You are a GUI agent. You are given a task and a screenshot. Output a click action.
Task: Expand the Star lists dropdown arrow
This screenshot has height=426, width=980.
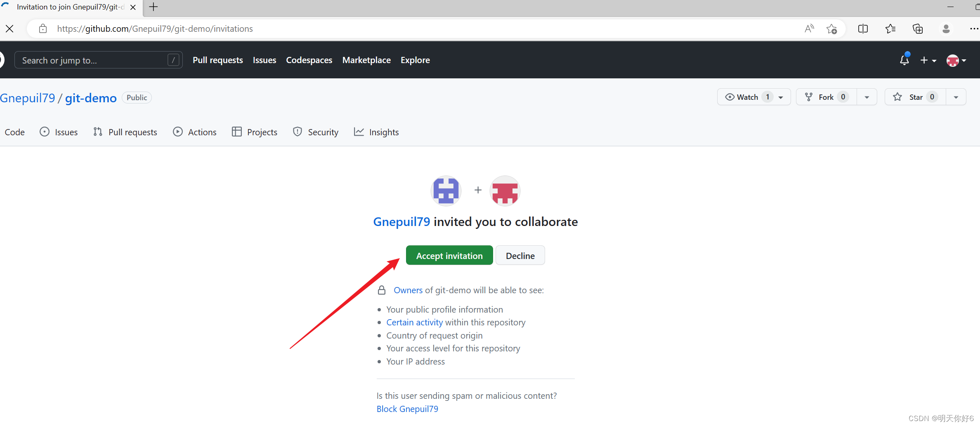click(956, 97)
